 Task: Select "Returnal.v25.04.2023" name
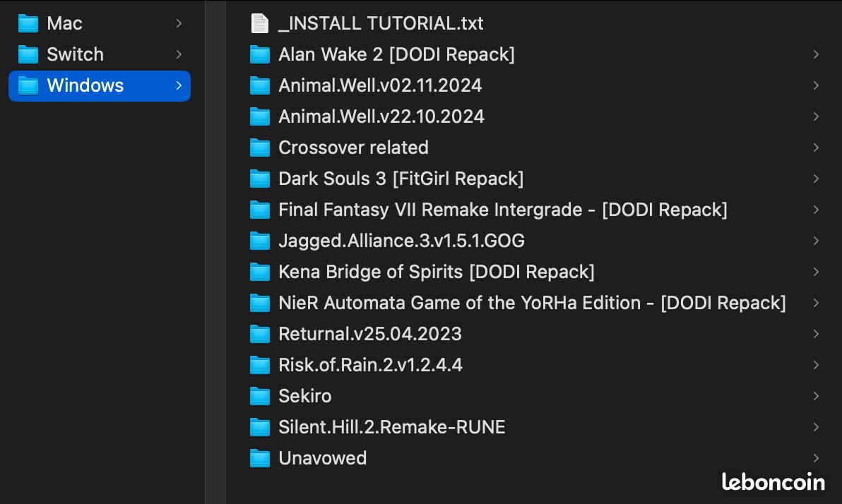tap(370, 335)
